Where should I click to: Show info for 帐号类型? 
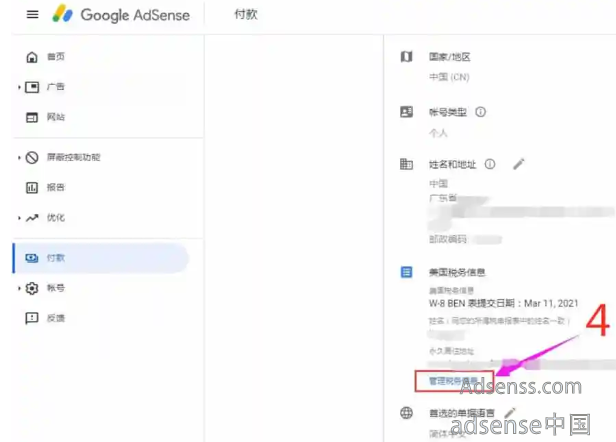tap(480, 112)
